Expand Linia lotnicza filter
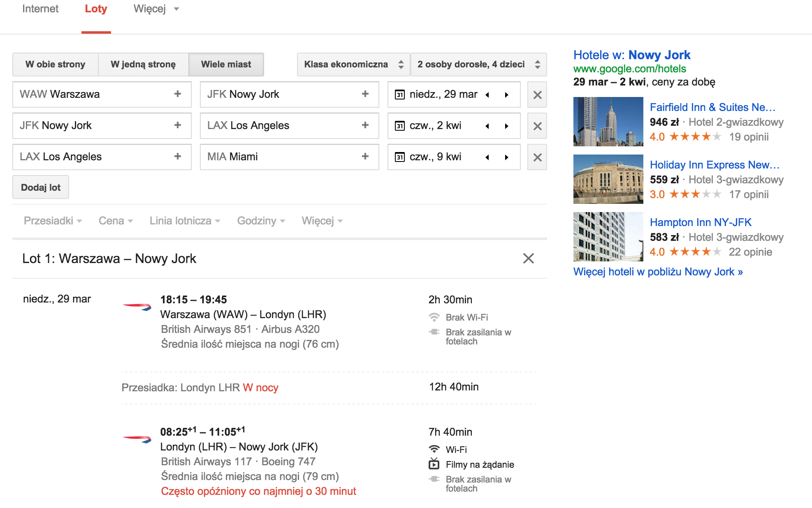This screenshot has width=812, height=508. tap(185, 221)
